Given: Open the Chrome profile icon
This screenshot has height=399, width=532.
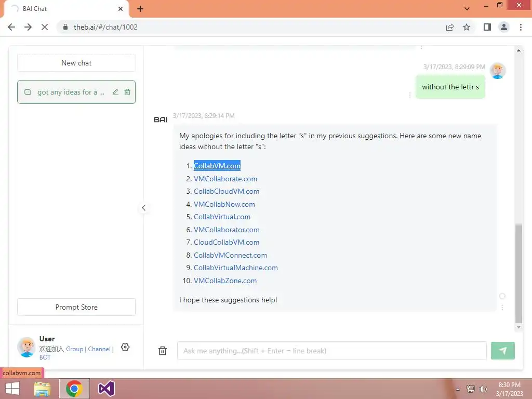Looking at the screenshot, I should pos(504,27).
